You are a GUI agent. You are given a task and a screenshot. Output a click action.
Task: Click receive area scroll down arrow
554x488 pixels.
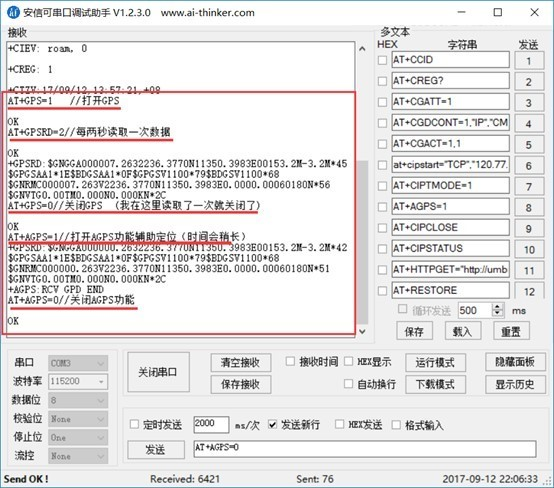362,331
